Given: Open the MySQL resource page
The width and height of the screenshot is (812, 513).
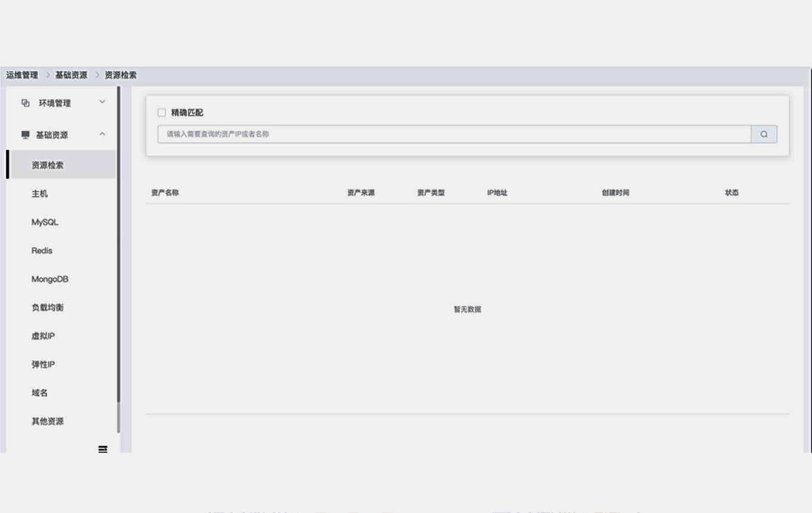Looking at the screenshot, I should (x=45, y=222).
